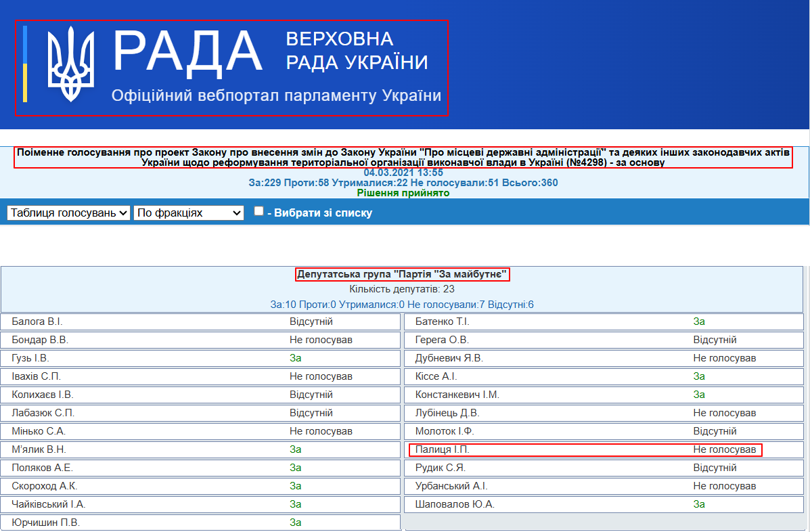Select deputy Урбанський А.І.
The width and height of the screenshot is (810, 532).
tap(451, 486)
